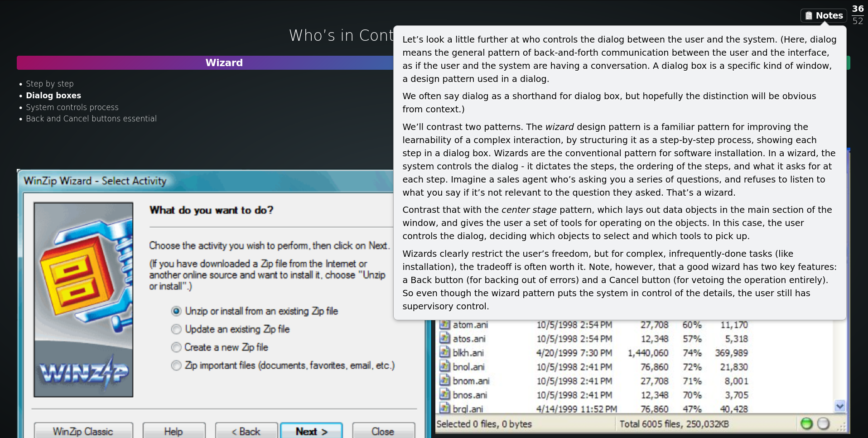Screen dimensions: 868x438
Task: Select the blkh.ani file name
Action: pyautogui.click(x=468, y=353)
